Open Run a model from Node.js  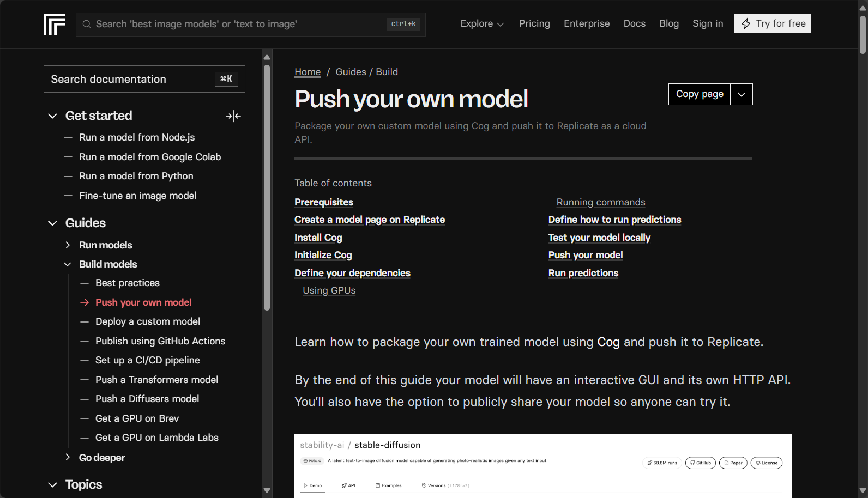tap(137, 137)
